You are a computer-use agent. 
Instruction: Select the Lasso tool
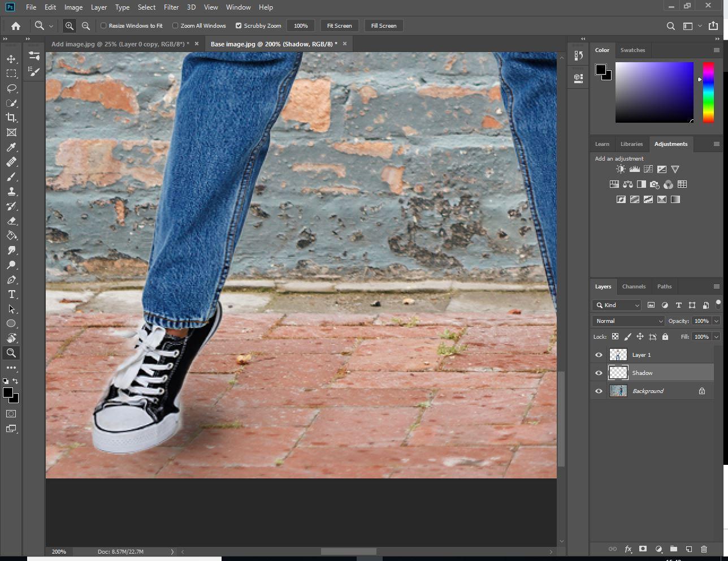(11, 88)
